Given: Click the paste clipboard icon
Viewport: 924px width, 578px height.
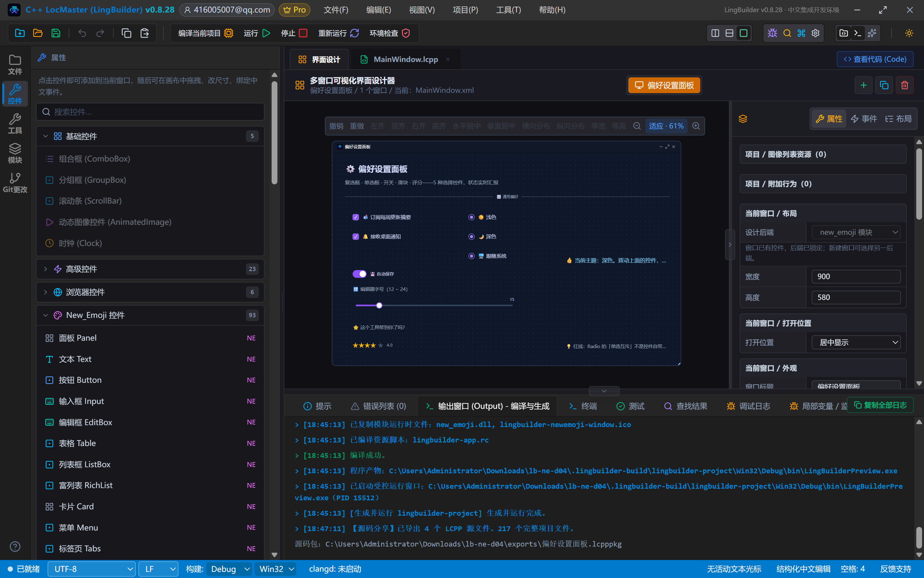Looking at the screenshot, I should click(144, 33).
